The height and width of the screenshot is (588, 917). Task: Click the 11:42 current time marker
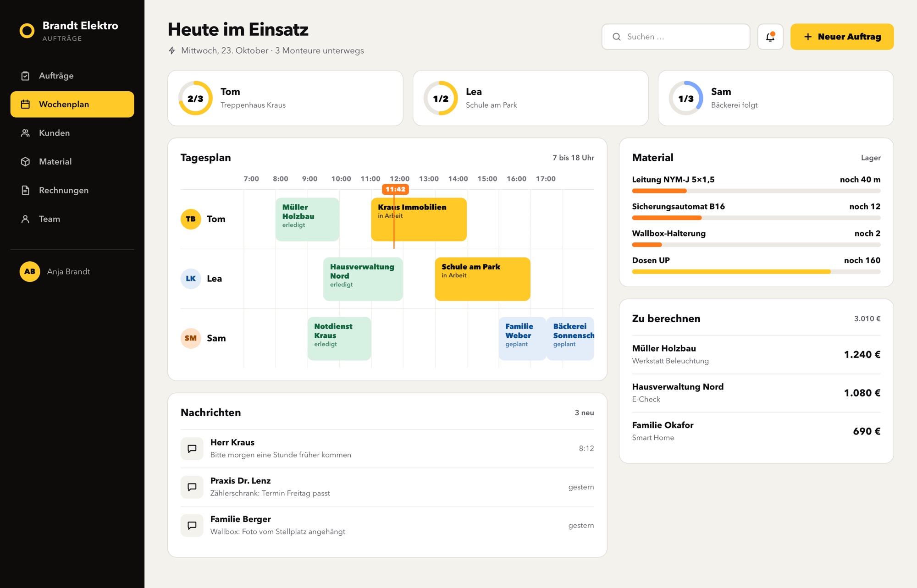(x=395, y=189)
